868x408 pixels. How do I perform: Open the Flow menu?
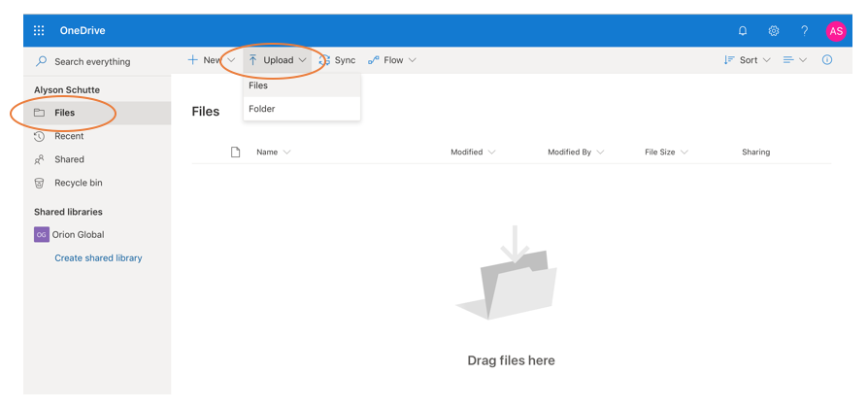pyautogui.click(x=392, y=60)
